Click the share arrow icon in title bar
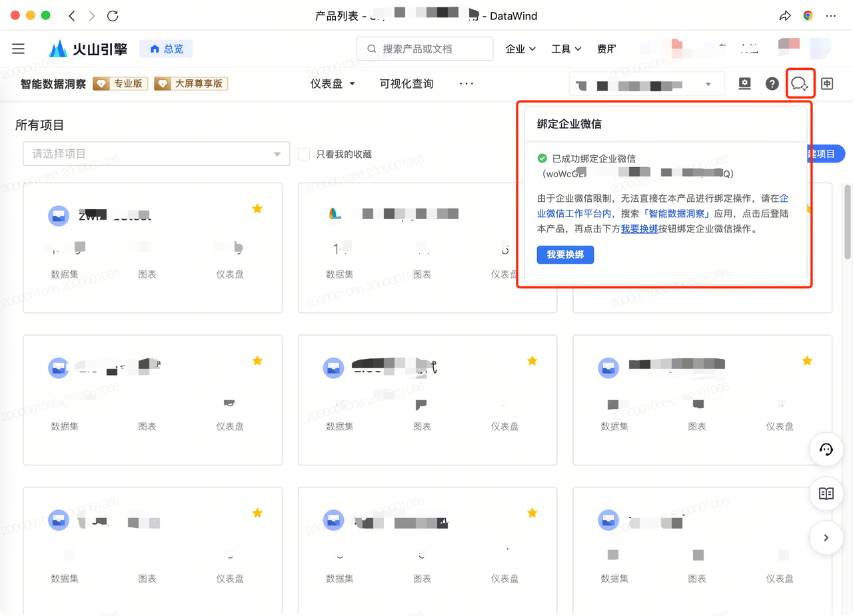Screen dimensions: 853x616 click(785, 16)
